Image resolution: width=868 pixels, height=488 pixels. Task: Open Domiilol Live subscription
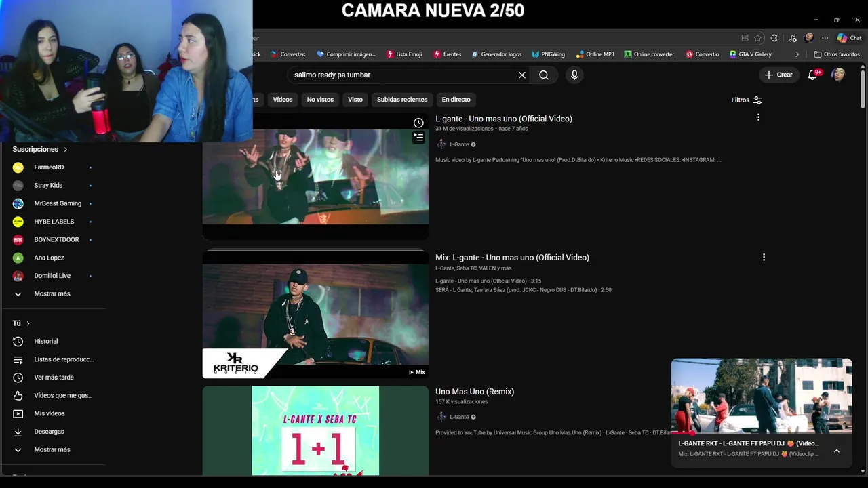53,276
